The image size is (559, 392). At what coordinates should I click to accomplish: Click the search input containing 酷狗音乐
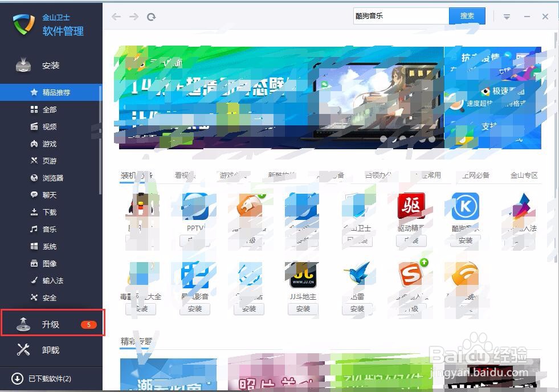pyautogui.click(x=401, y=16)
